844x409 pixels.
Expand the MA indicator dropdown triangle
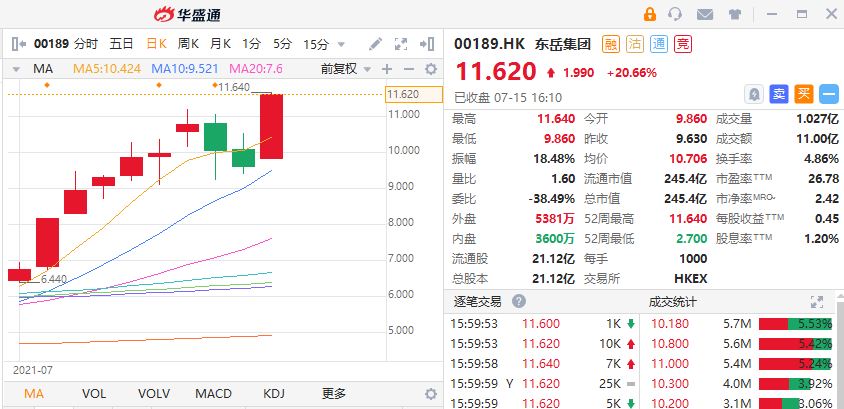(16, 69)
